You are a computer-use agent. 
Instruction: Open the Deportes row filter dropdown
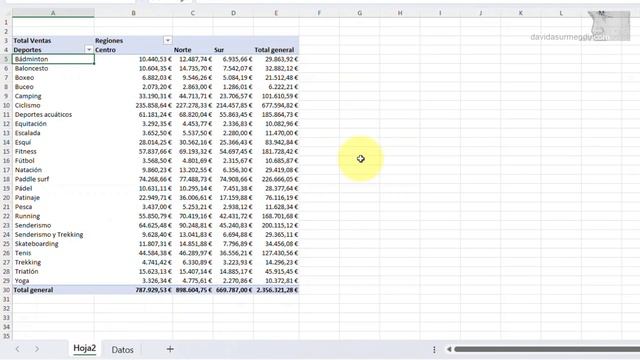tap(89, 49)
